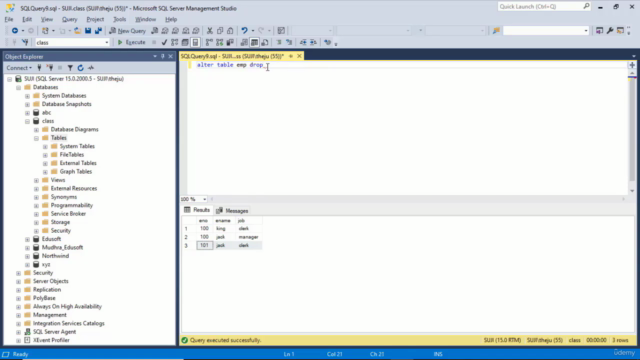Click the Save floppy disk icon

88,31
